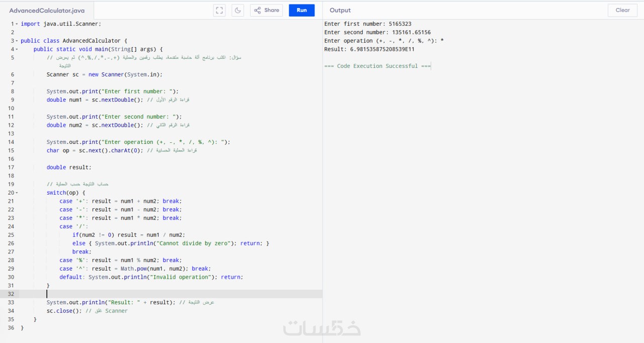This screenshot has height=343, width=644.
Task: Click the 'Enter first number' print statement
Action: pos(113,92)
